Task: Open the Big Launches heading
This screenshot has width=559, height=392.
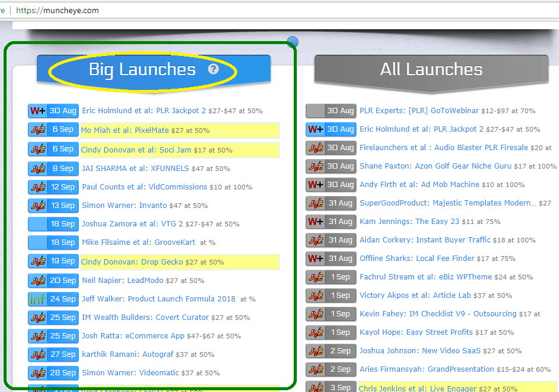Action: 142,69
